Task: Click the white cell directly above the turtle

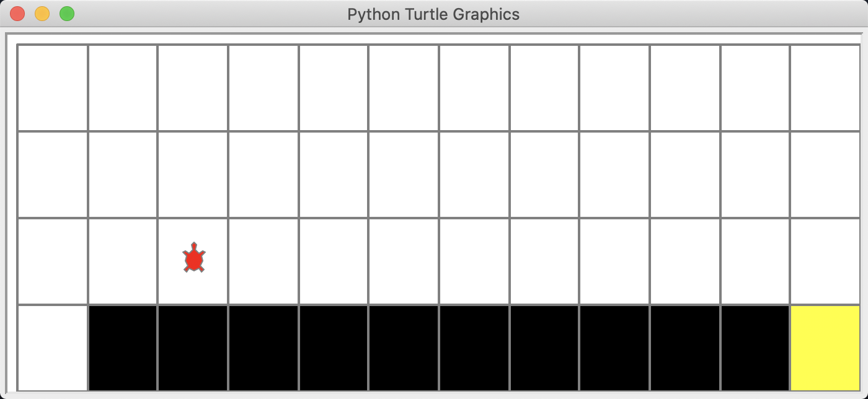Action: pyautogui.click(x=193, y=175)
